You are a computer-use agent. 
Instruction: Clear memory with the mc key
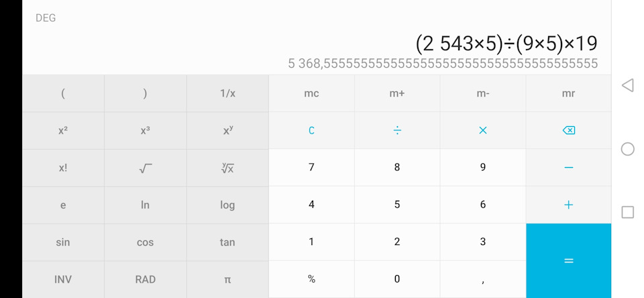(x=311, y=93)
